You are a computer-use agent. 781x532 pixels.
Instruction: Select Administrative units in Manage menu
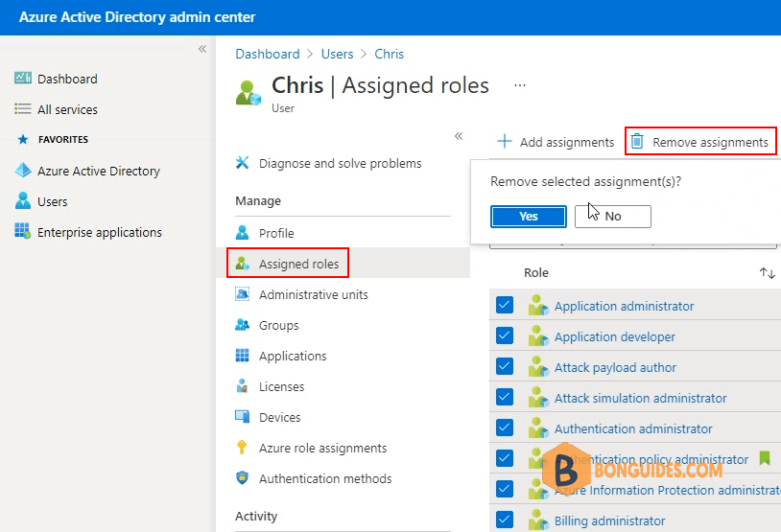click(x=314, y=294)
